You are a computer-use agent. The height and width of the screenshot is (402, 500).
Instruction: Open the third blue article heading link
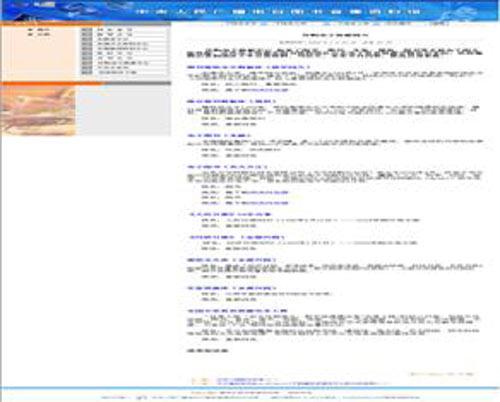[x=219, y=136]
